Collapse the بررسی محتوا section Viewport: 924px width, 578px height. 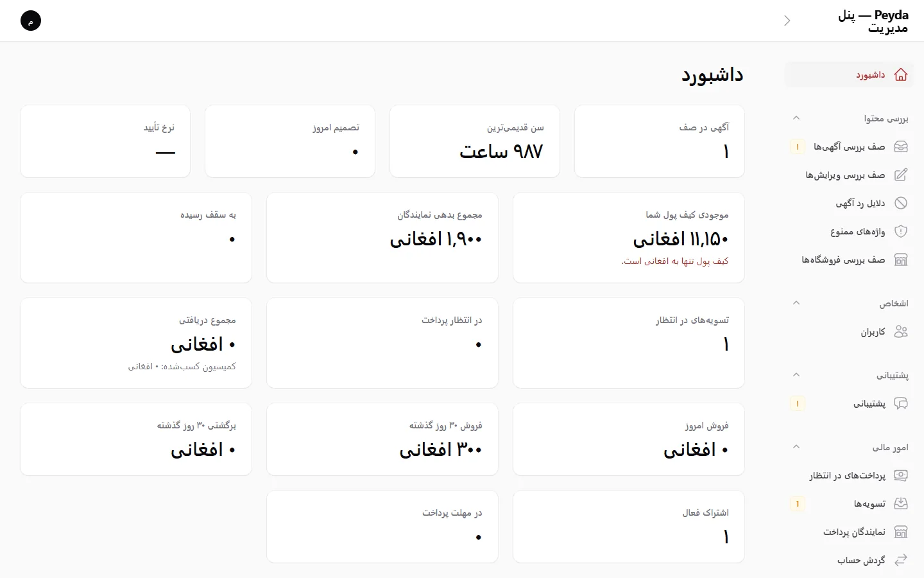pos(796,118)
